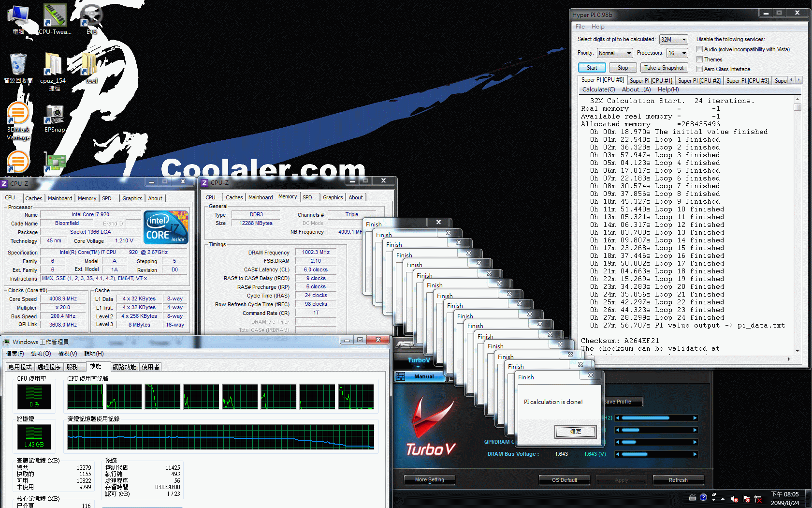
Task: Click the Hyper PI tab scroll right arrow
Action: [798, 80]
